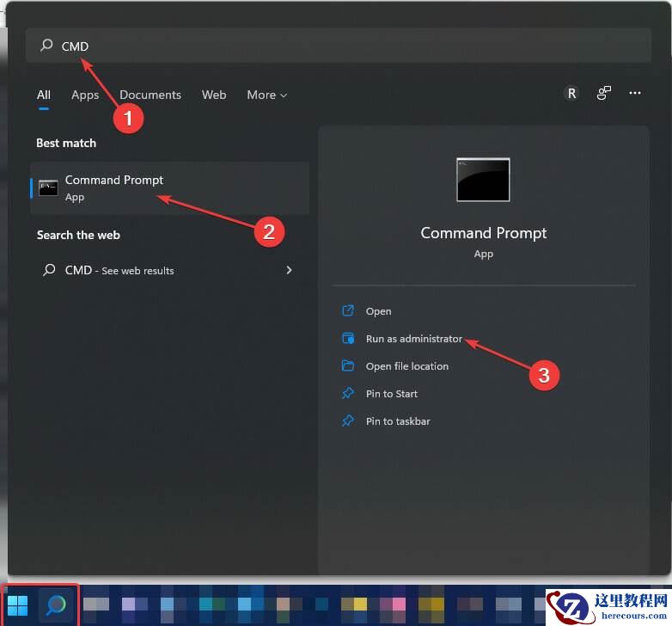This screenshot has width=672, height=626.
Task: Click Open in the actions list
Action: tap(378, 311)
